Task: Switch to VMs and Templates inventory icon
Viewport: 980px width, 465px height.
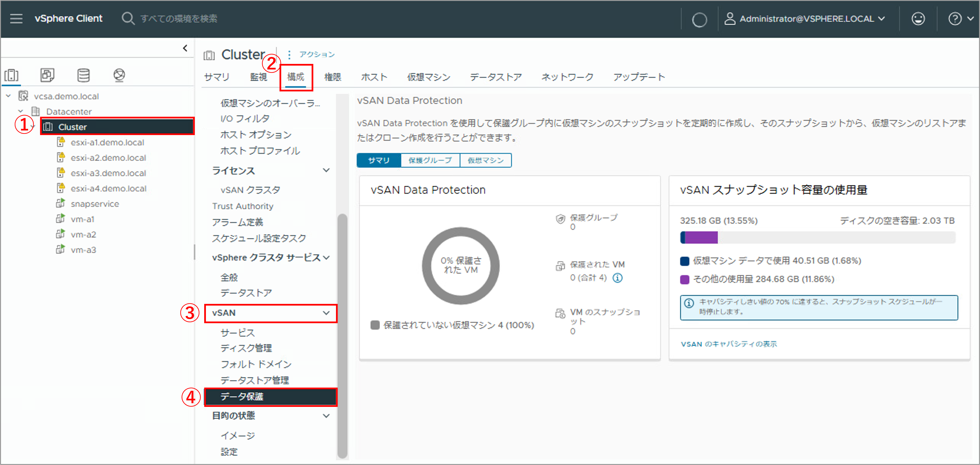Action: pos(47,75)
